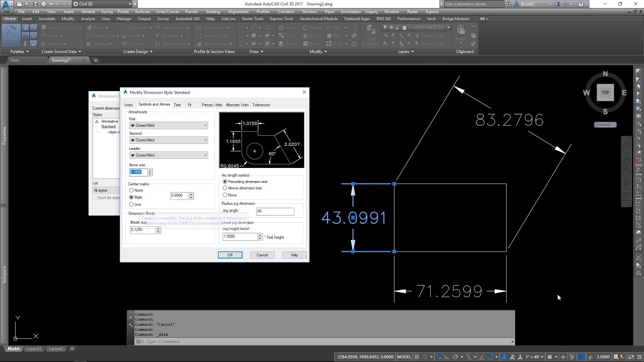Image resolution: width=644 pixels, height=362 pixels.
Task: Click the Help question mark icon
Action: click(581, 4)
